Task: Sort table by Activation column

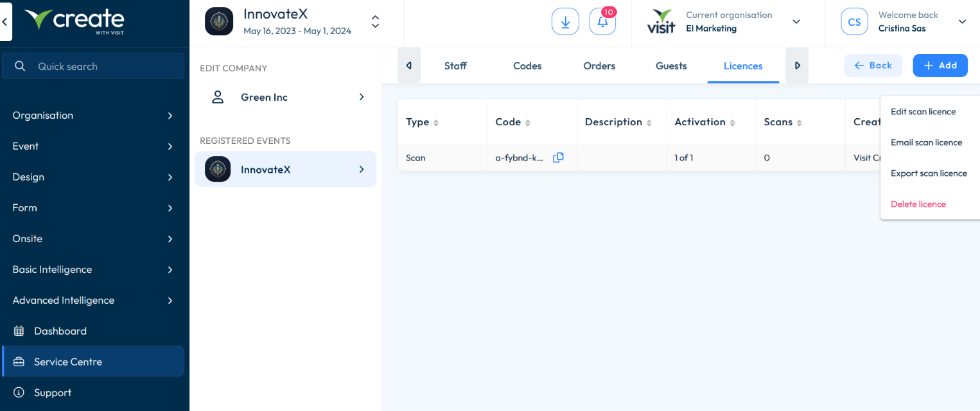Action: [733, 123]
